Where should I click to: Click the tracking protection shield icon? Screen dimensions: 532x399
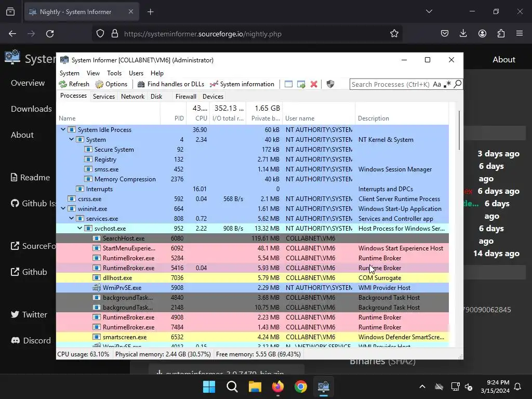point(100,34)
